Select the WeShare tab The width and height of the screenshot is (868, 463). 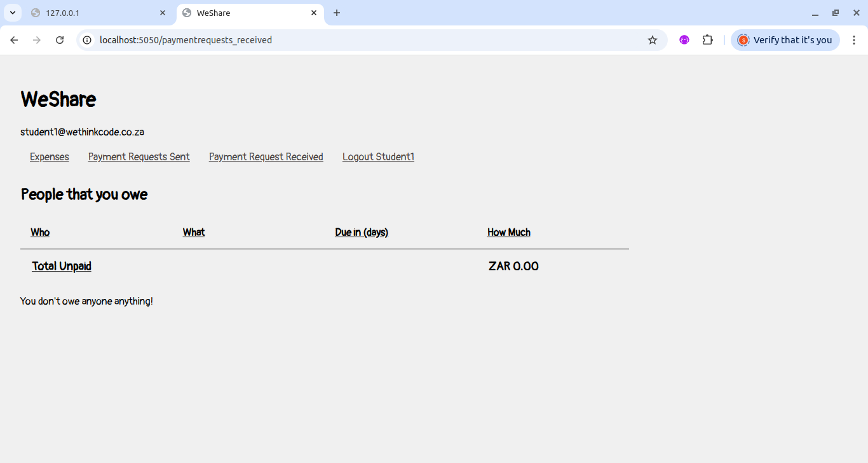point(248,13)
